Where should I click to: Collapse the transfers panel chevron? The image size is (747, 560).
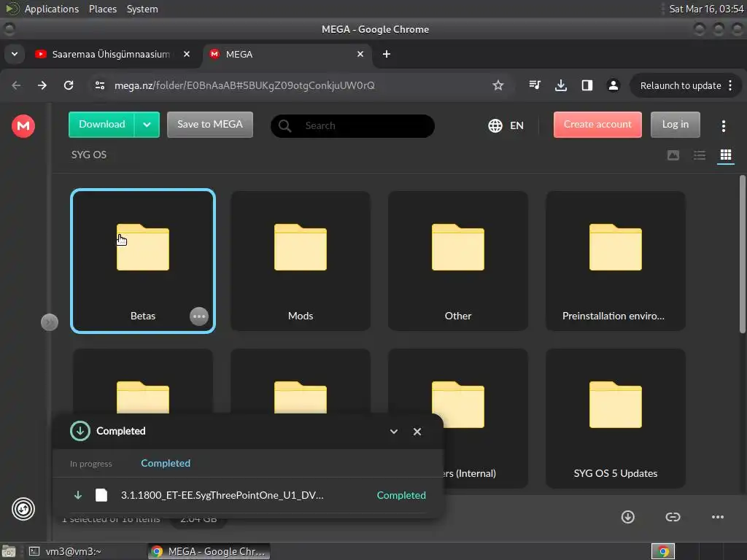click(x=393, y=432)
